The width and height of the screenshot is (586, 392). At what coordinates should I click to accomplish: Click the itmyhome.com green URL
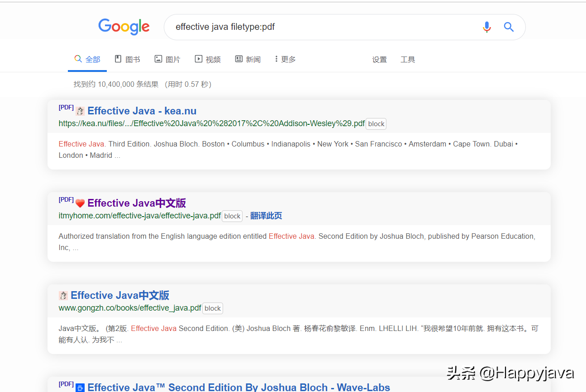[x=140, y=216]
